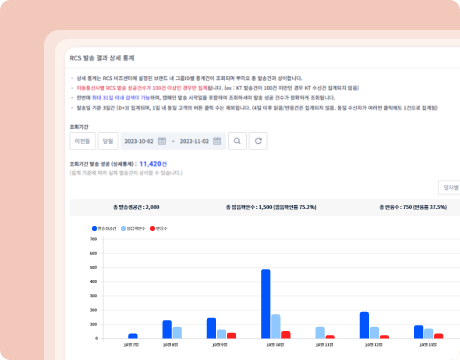
Task: Toggle the red legend dot series
Action: 152,228
